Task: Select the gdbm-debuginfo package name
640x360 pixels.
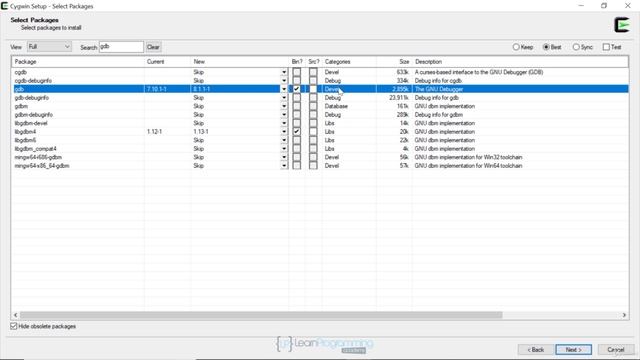Action: point(34,115)
